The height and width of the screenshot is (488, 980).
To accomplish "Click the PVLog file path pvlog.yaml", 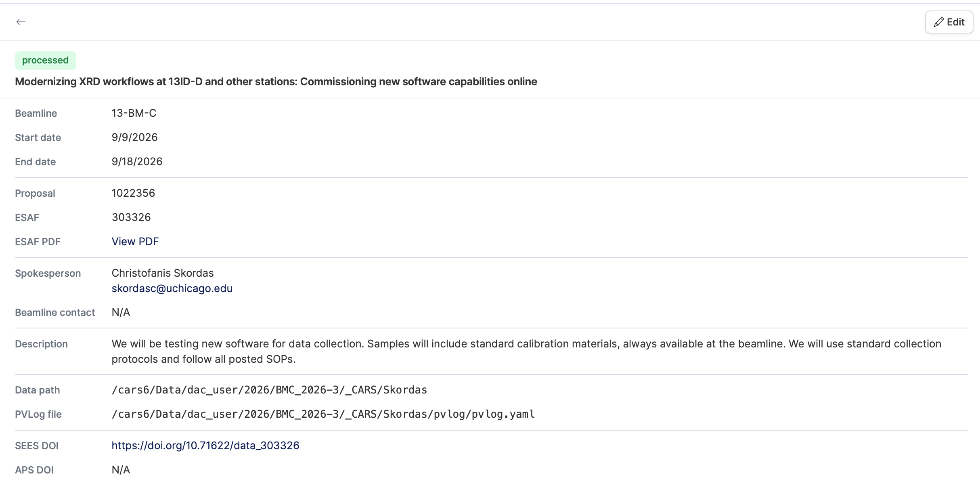I will point(323,414).
